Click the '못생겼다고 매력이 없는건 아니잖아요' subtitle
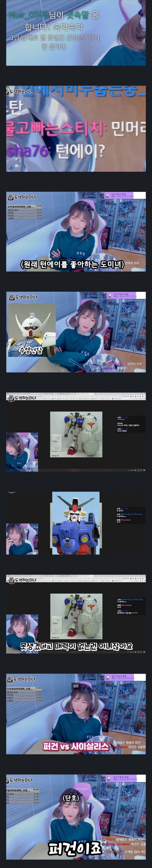The width and height of the screenshot is (152, 868). pyautogui.click(x=76, y=646)
